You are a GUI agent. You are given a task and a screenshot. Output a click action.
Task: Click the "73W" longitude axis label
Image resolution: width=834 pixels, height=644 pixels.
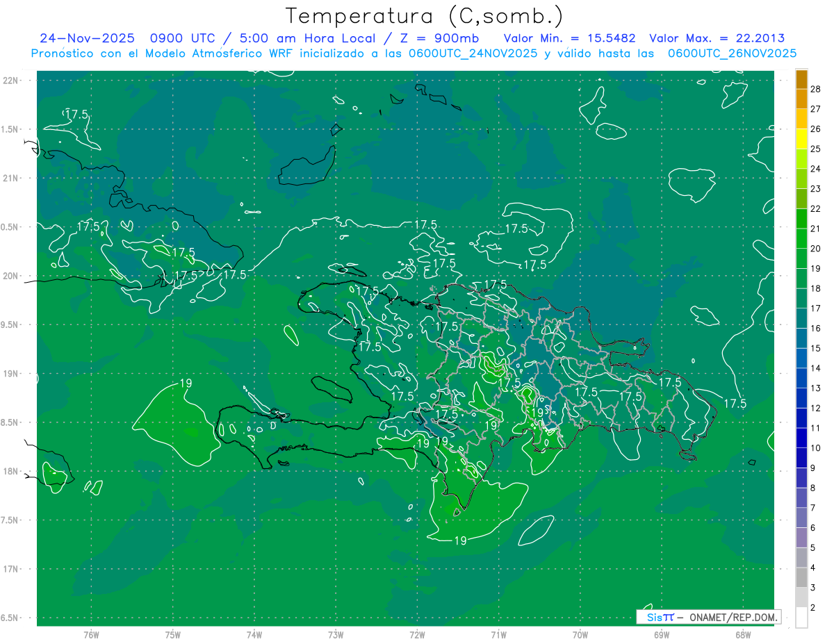click(x=336, y=636)
